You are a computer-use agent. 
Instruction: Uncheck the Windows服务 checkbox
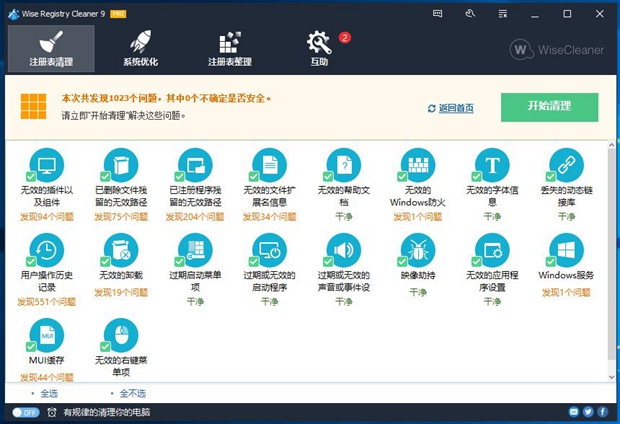(x=551, y=261)
